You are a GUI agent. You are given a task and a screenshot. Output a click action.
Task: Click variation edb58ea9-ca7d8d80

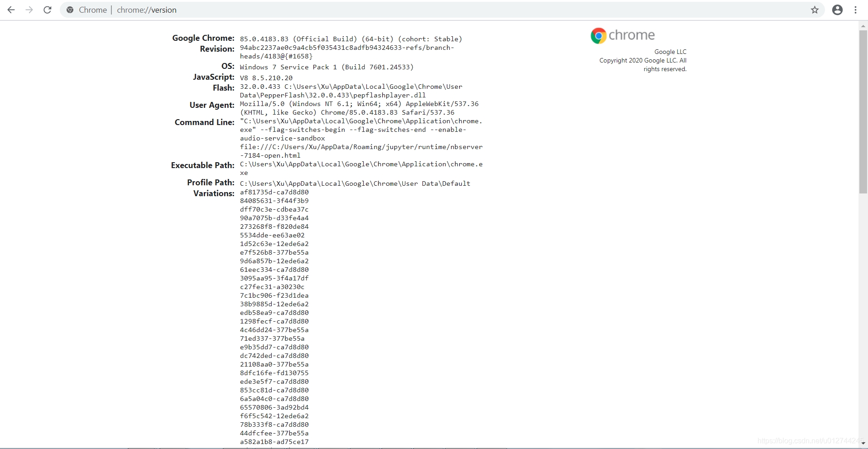click(274, 313)
